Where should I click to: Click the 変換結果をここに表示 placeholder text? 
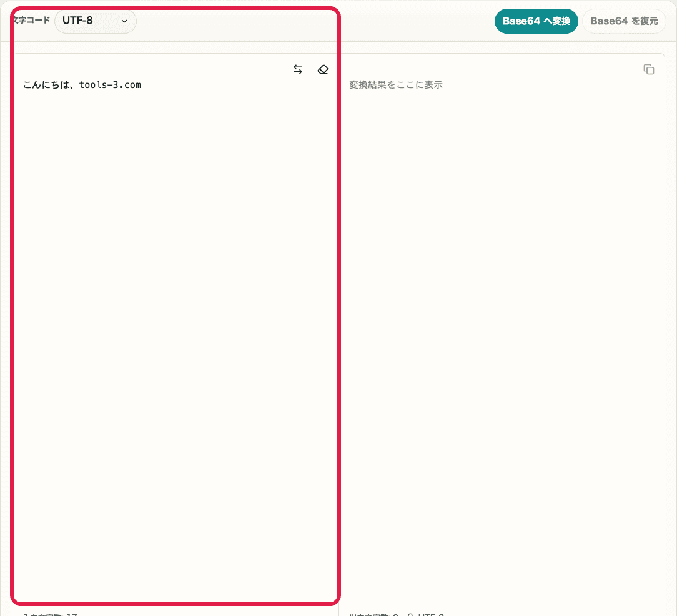(x=395, y=85)
